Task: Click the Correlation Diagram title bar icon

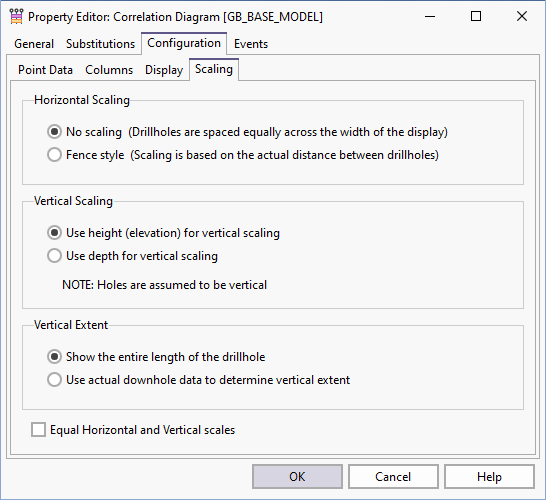Action: tap(16, 16)
